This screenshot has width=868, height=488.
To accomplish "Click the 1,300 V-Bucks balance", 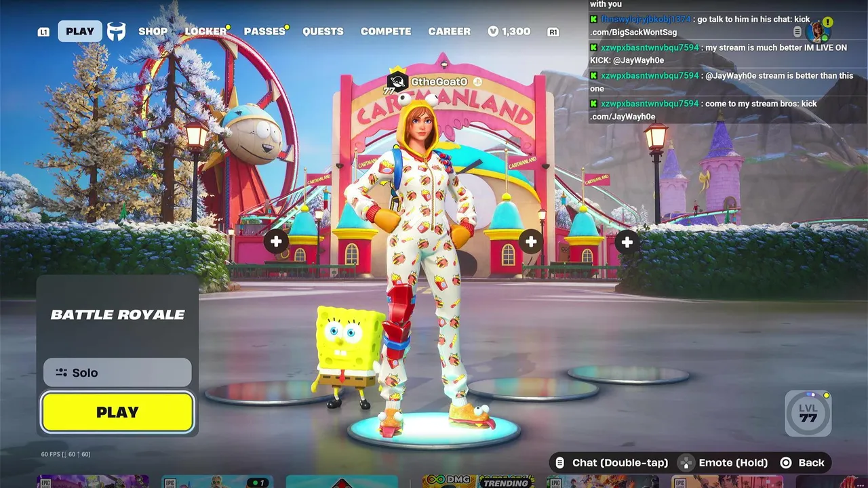I will 509,31.
